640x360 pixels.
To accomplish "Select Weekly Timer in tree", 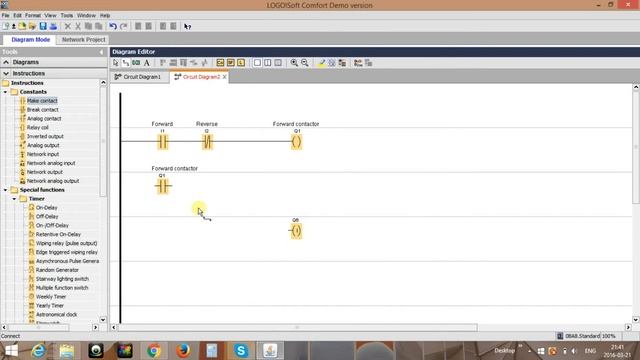I will click(x=51, y=297).
